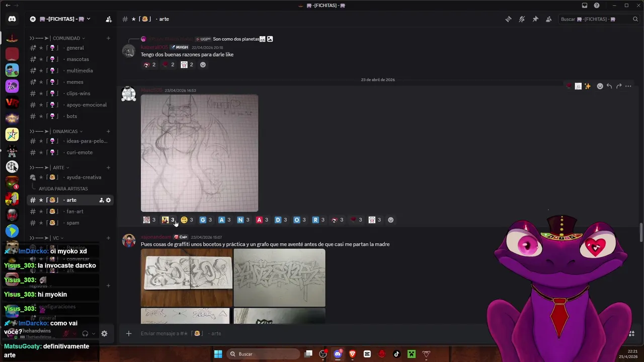This screenshot has height=362, width=644.
Task: Open second graffiti lettering photo
Action: 279,278
